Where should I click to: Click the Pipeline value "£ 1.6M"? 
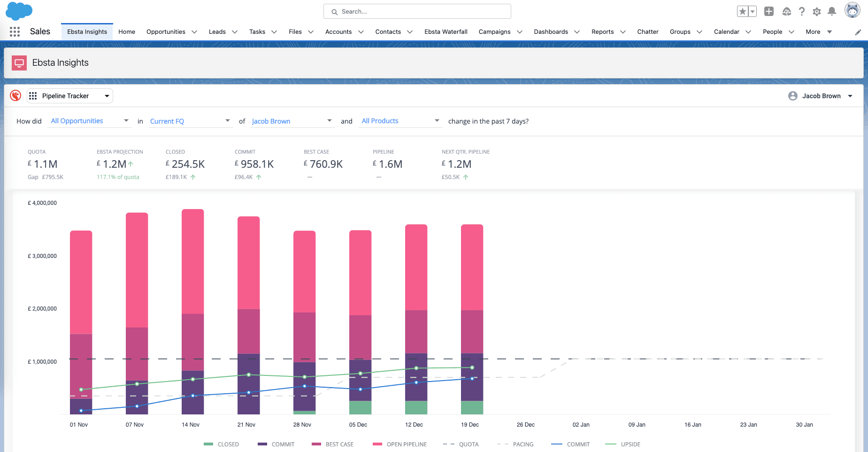[x=387, y=164]
